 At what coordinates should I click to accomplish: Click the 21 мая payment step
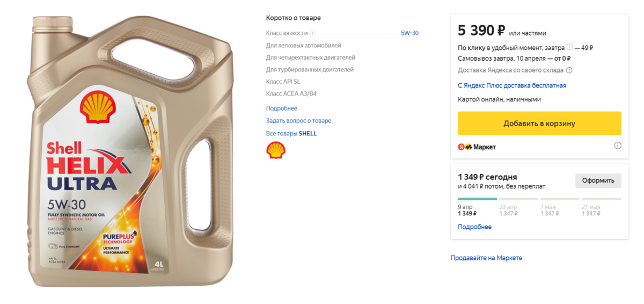point(591,210)
